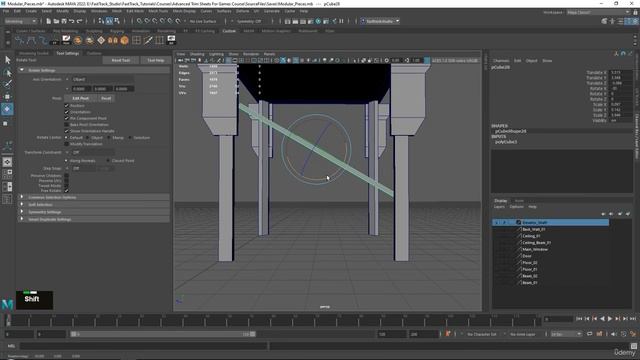Viewport: 640px width, 360px height.
Task: Click the playback range slider bar
Action: click(x=163, y=334)
